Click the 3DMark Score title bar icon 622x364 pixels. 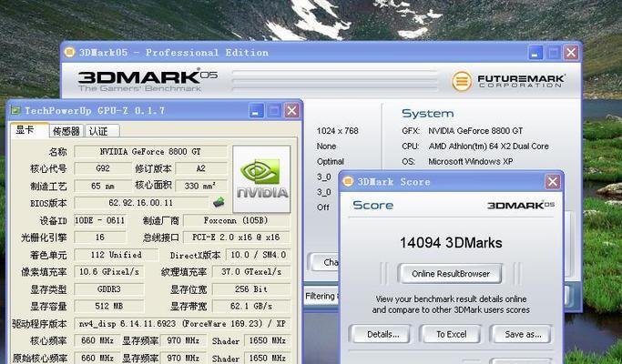pos(348,182)
